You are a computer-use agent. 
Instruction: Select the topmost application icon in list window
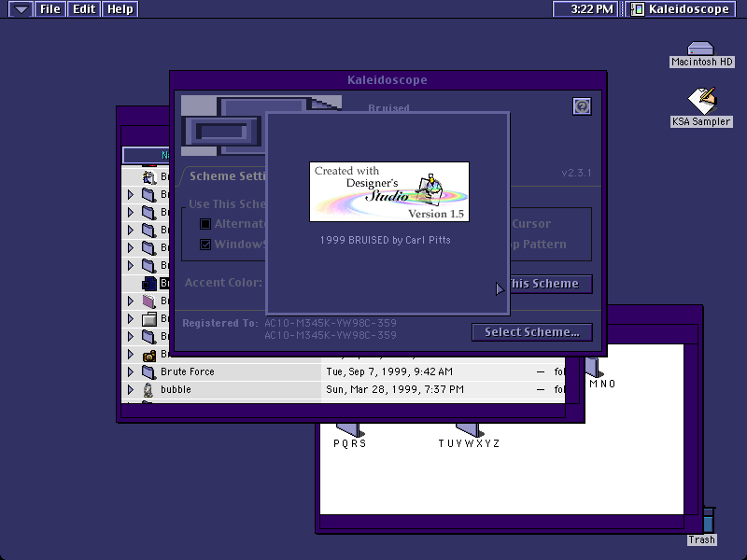coord(148,177)
